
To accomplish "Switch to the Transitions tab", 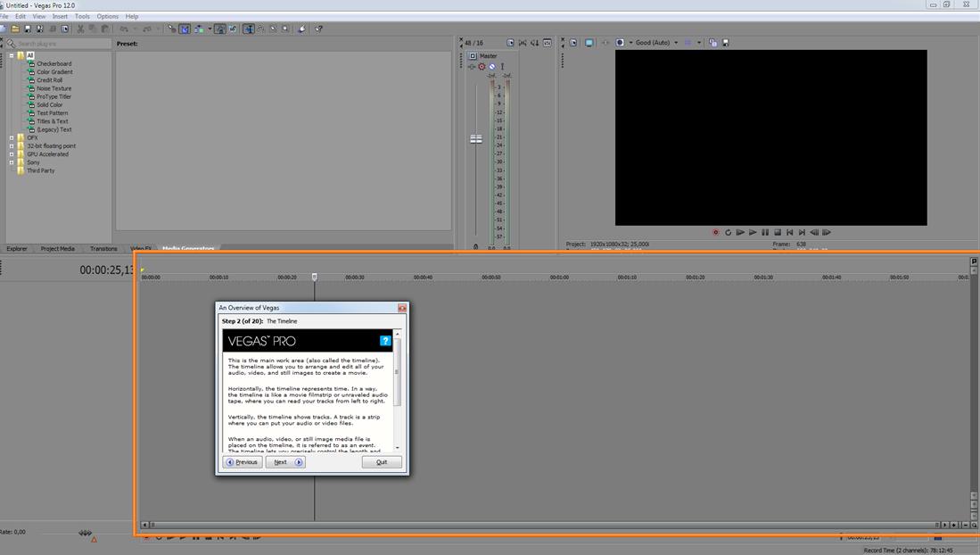I will click(x=103, y=248).
